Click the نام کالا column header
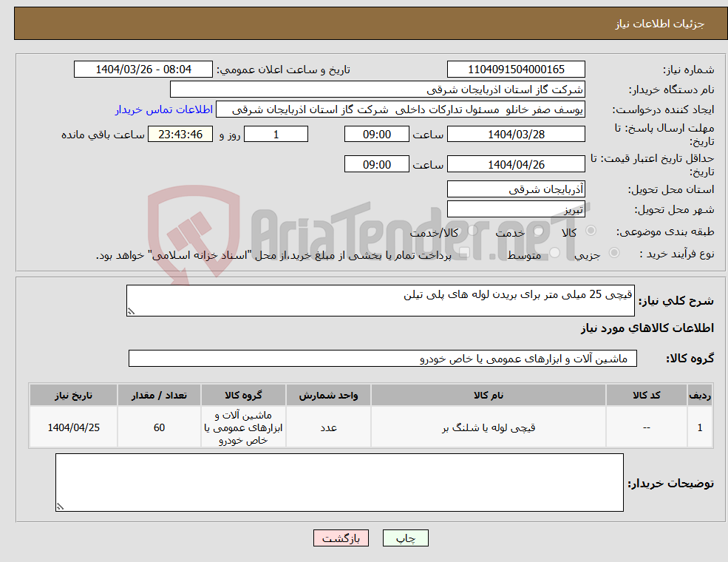 point(489,396)
